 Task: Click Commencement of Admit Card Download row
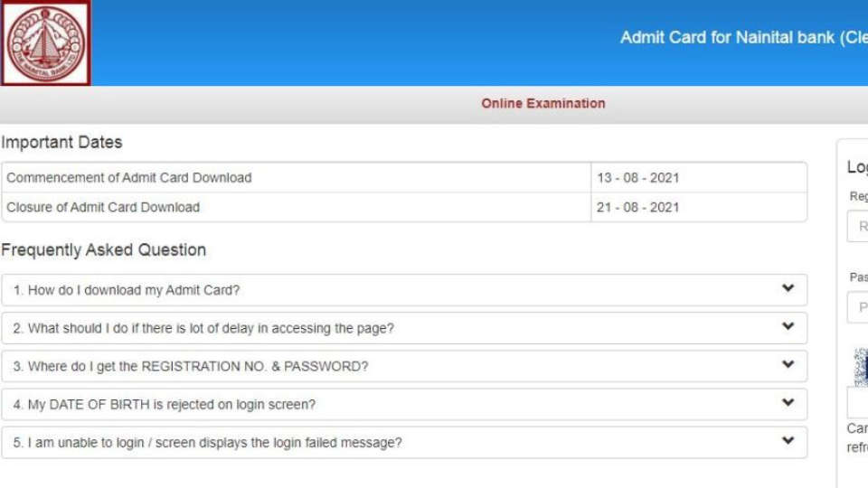pyautogui.click(x=128, y=178)
